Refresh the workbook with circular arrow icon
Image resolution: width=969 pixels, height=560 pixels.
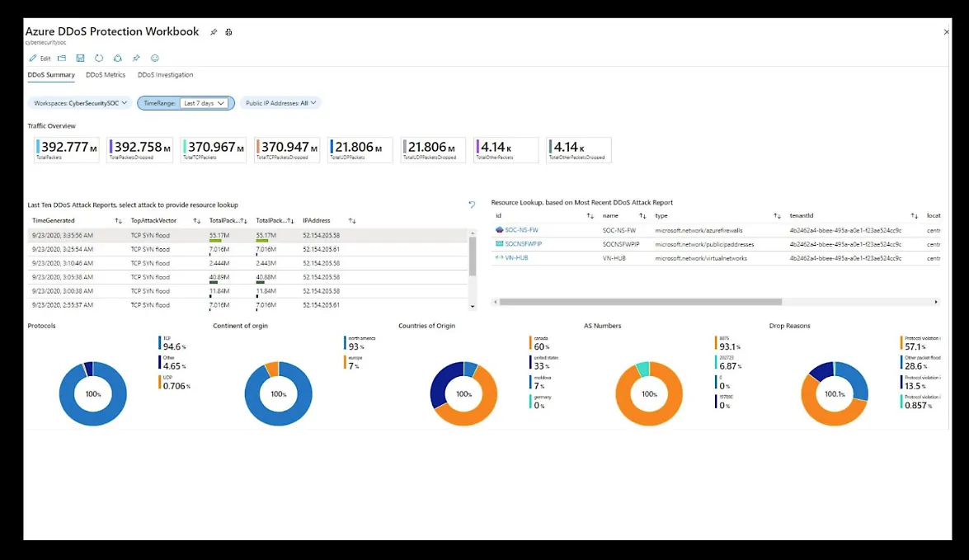[x=99, y=59]
